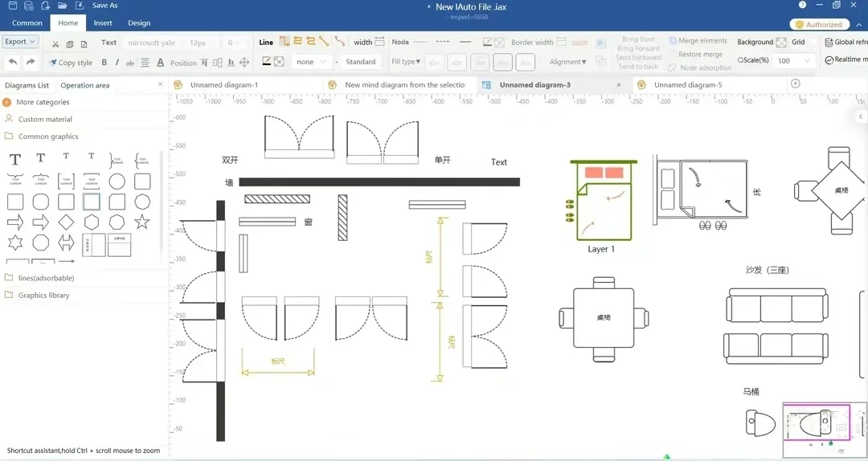The image size is (868, 461).
Task: Open the help question mark icon
Action: (x=802, y=5)
